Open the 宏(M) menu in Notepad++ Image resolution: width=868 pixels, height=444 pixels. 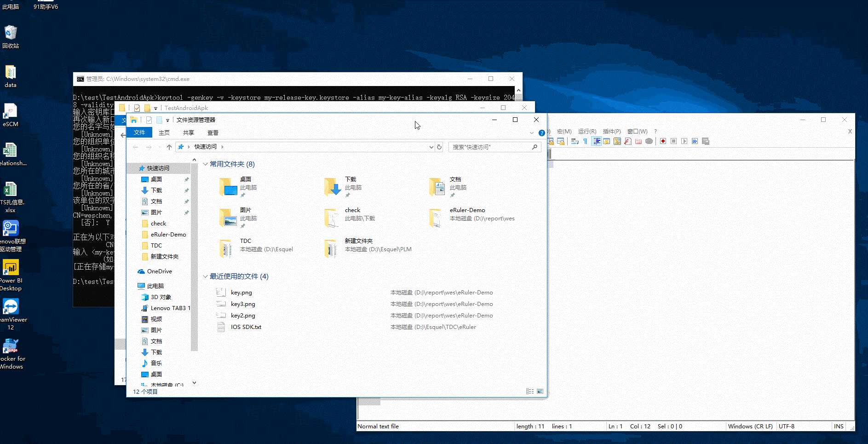[564, 131]
